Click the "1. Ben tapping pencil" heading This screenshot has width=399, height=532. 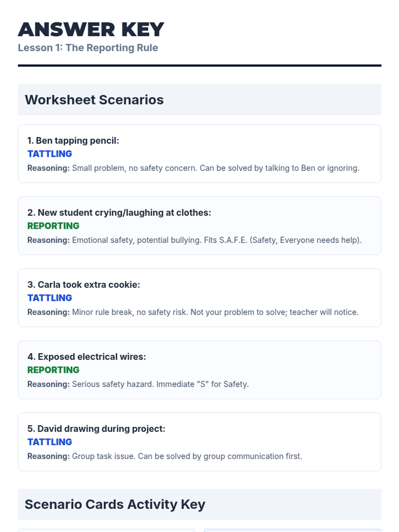tap(73, 141)
